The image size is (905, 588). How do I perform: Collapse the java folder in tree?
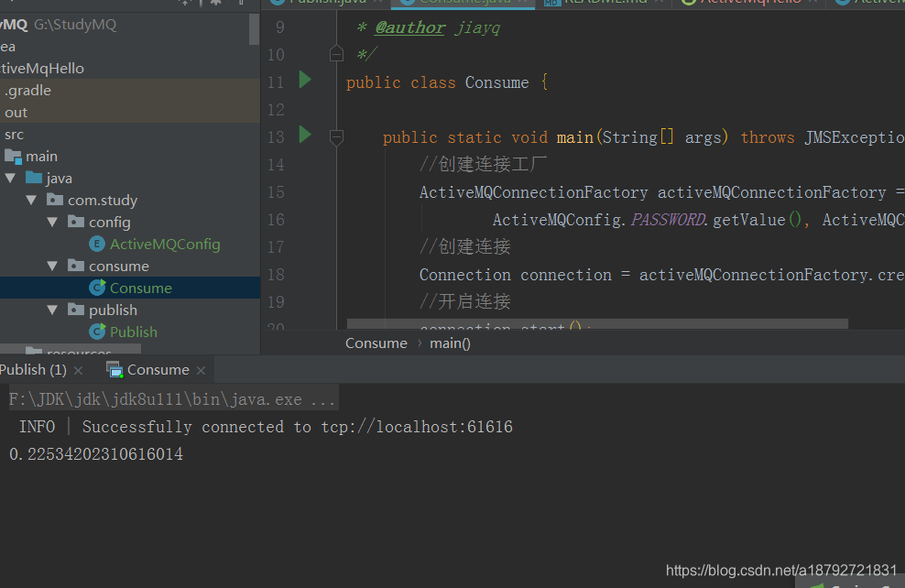pos(10,179)
